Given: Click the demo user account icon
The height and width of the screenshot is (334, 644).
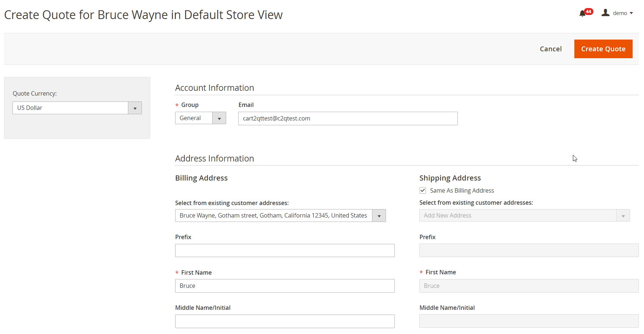Looking at the screenshot, I should [x=606, y=13].
